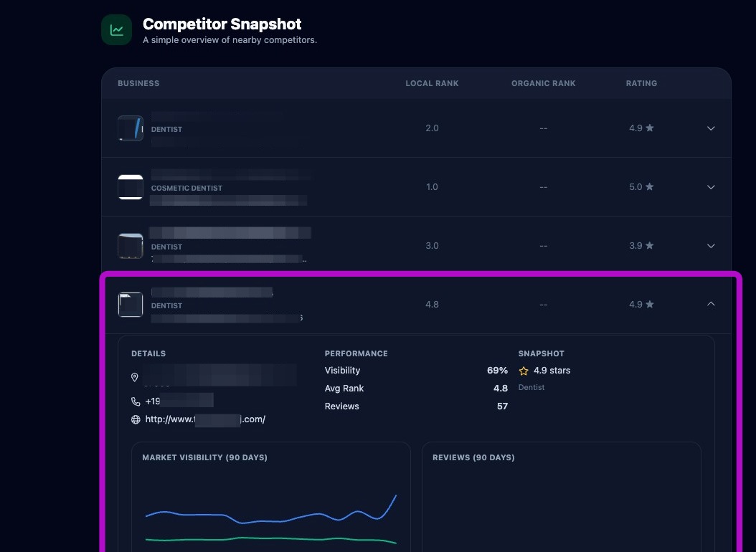Click the location pin icon in Details
Screen dimensions: 756x552
pyautogui.click(x=135, y=377)
